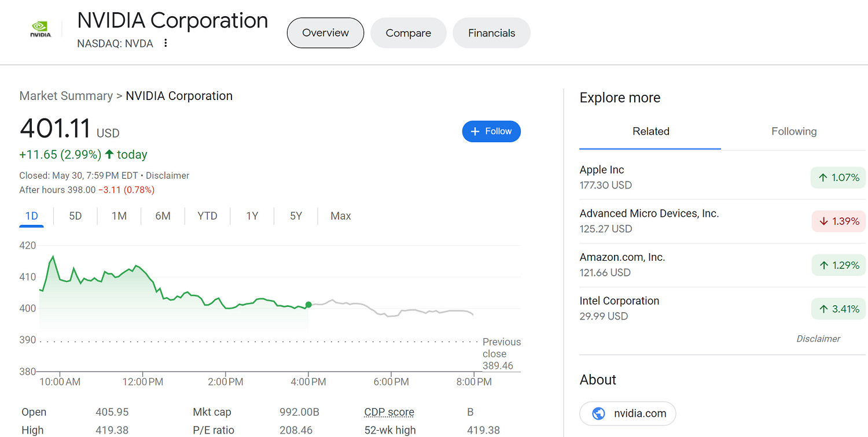Click the NVIDIA logo icon

pos(41,30)
